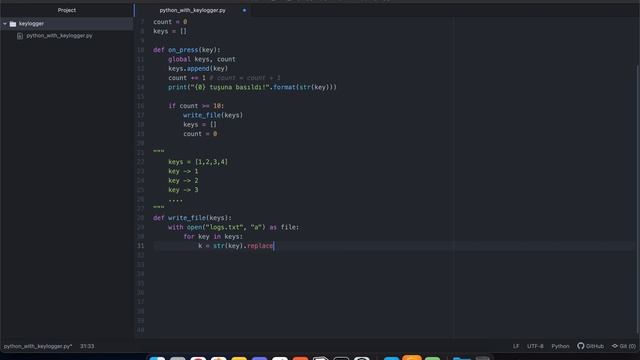Click the 'key -> 2' line
This screenshot has width=640, height=360.
coord(183,181)
